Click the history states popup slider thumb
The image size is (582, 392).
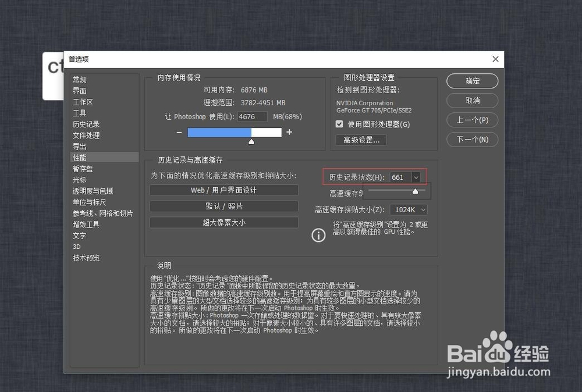(x=416, y=191)
